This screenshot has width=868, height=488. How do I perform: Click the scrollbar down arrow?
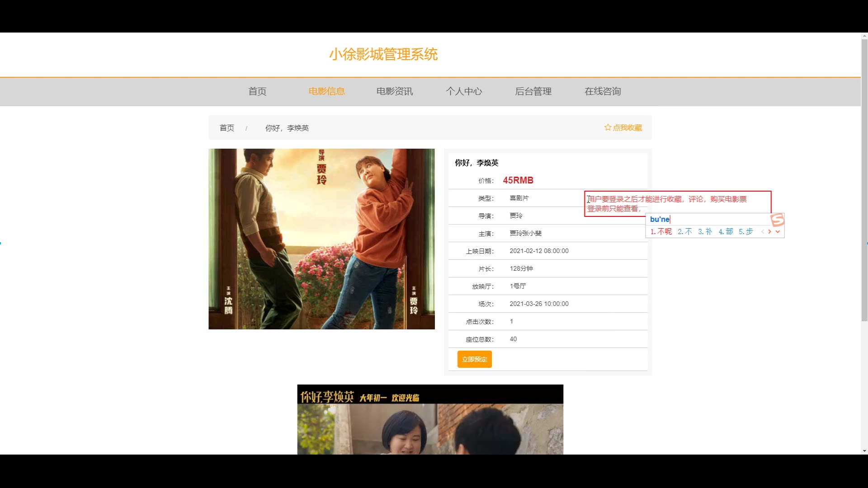864,451
